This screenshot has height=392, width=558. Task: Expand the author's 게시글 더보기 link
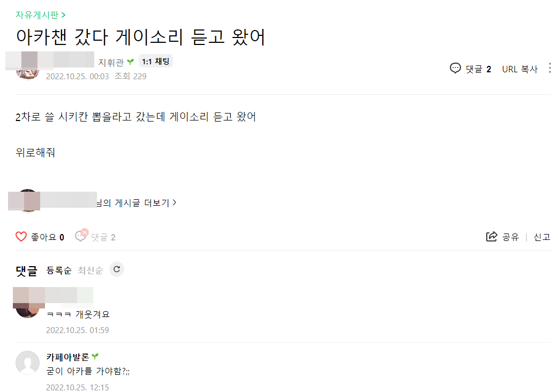click(x=135, y=202)
